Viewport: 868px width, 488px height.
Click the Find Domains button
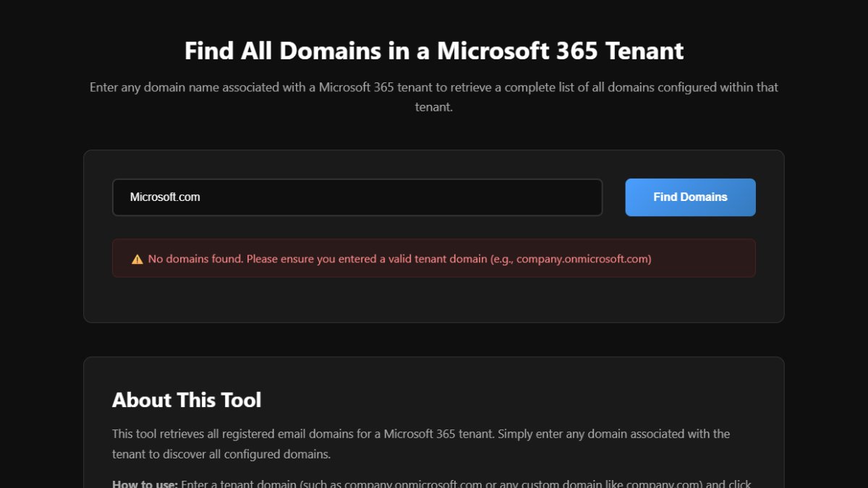coord(690,197)
